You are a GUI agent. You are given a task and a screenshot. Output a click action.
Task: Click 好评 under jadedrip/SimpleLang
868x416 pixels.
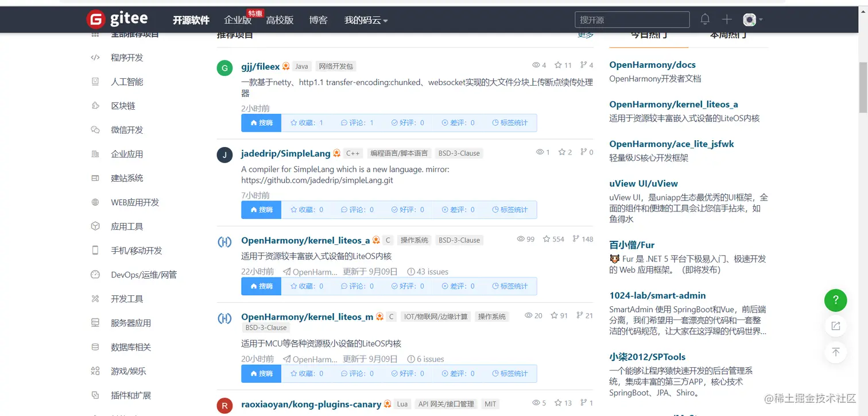(408, 210)
